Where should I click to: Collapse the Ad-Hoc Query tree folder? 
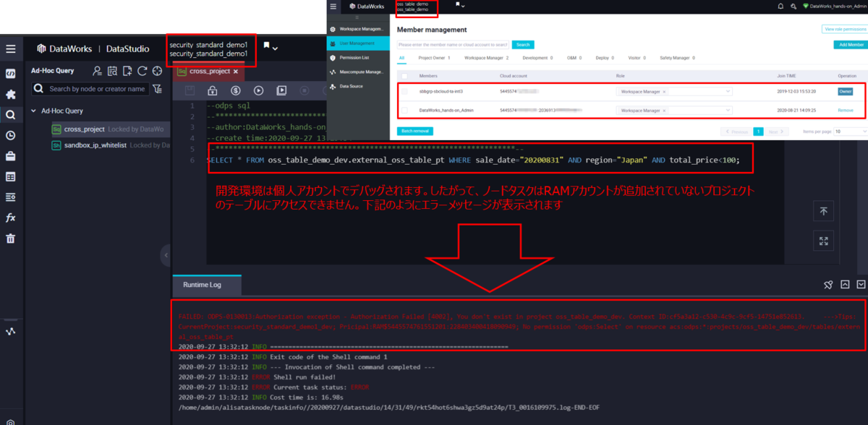pos(34,111)
